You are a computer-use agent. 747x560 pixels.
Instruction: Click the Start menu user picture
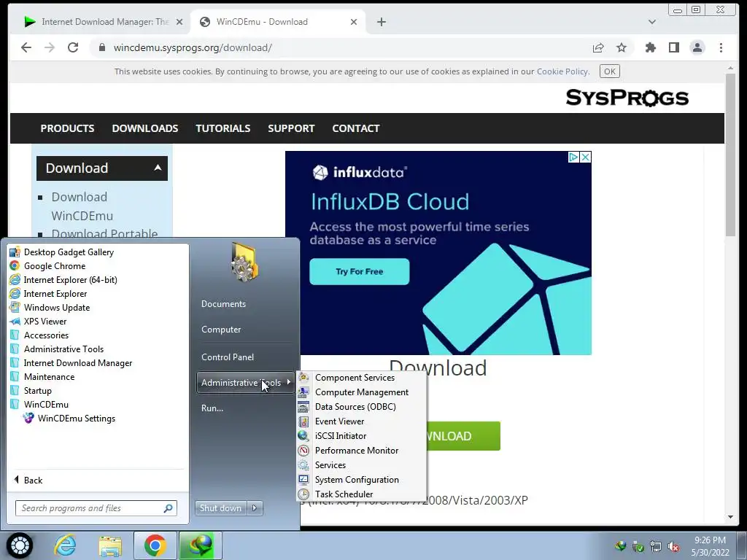point(244,262)
